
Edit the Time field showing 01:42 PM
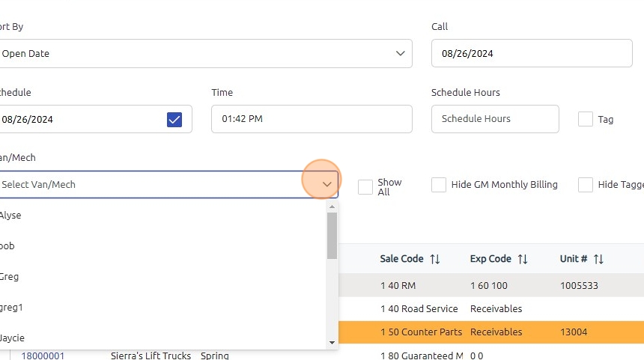point(312,119)
